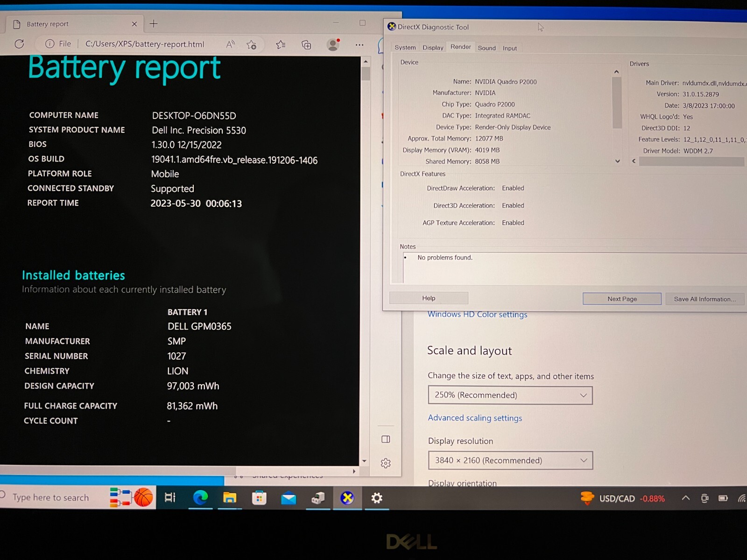
Task: Click the Drivers panel scroll left arrow
Action: point(634,161)
